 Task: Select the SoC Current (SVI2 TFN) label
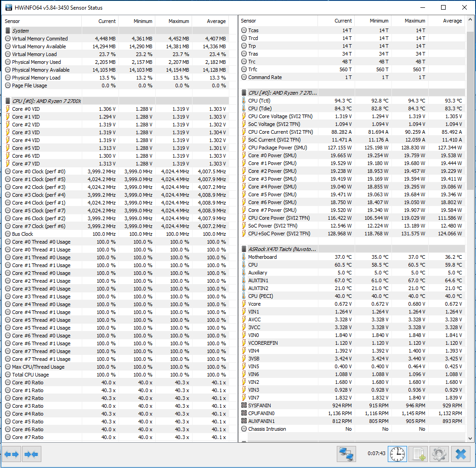coord(274,140)
